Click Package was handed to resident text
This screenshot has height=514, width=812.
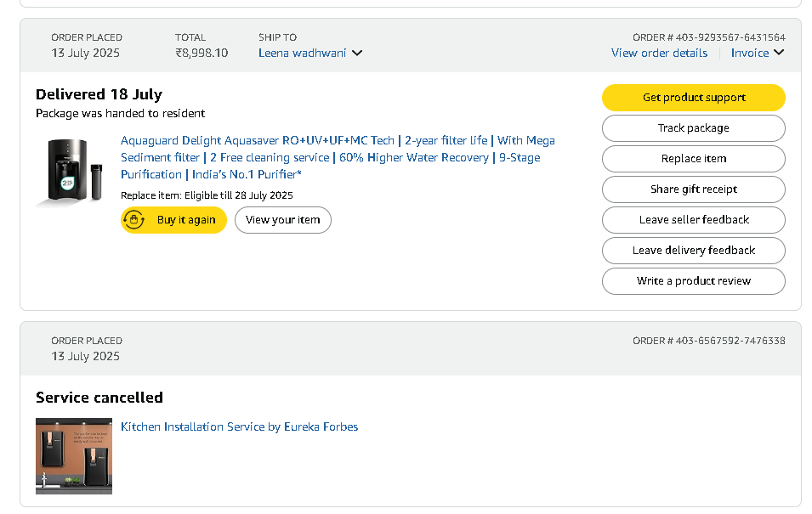120,113
